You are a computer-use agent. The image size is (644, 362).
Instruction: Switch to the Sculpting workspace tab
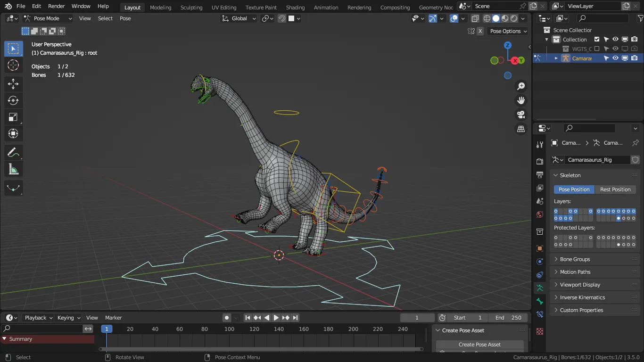(191, 7)
